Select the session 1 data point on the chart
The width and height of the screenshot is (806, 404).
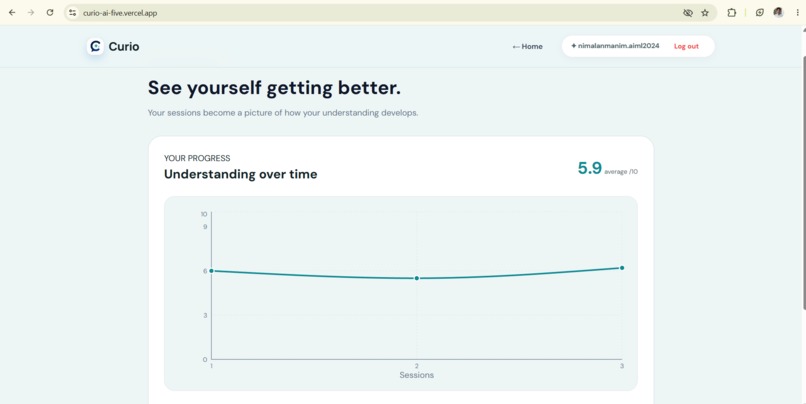coord(211,271)
